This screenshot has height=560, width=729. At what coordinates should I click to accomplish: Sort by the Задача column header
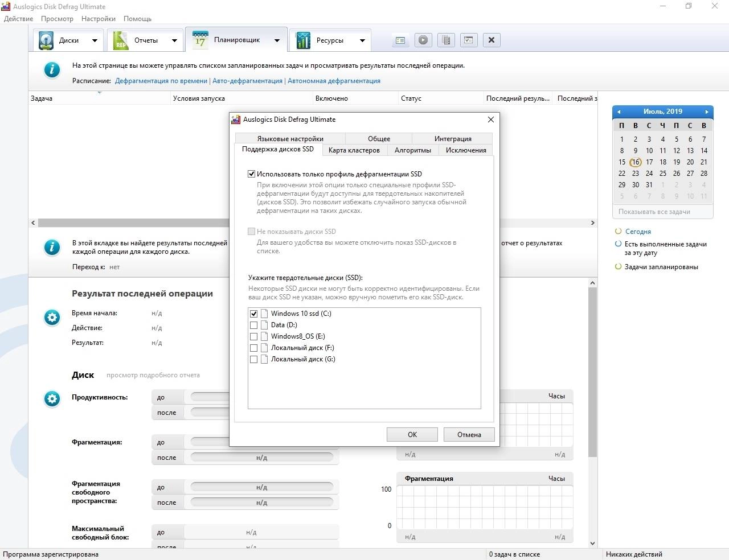pyautogui.click(x=100, y=98)
